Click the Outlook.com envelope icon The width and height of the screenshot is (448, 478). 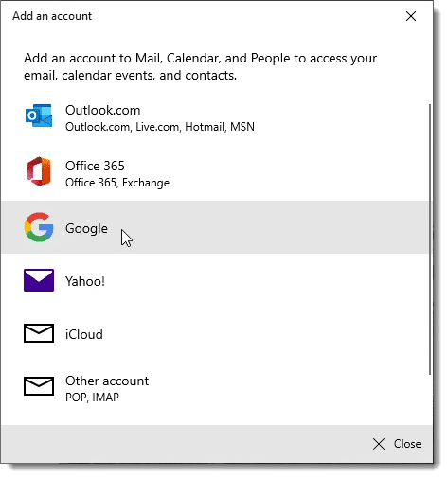click(39, 115)
